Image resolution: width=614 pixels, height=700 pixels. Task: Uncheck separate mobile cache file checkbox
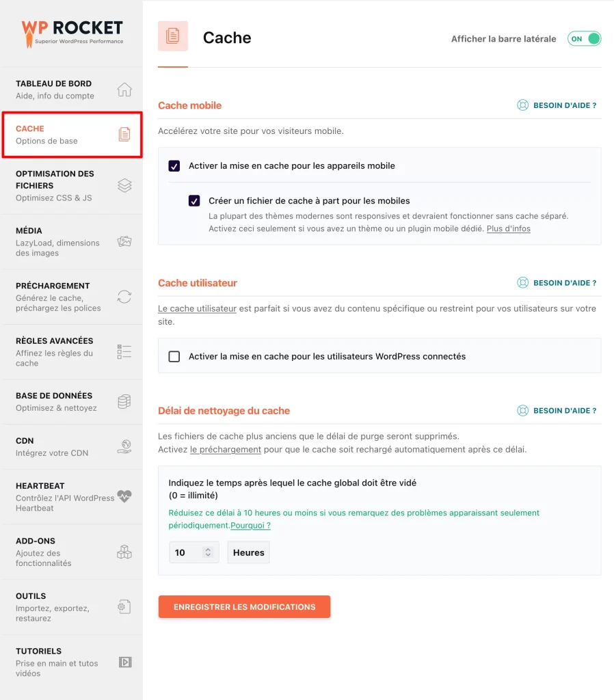(x=194, y=201)
